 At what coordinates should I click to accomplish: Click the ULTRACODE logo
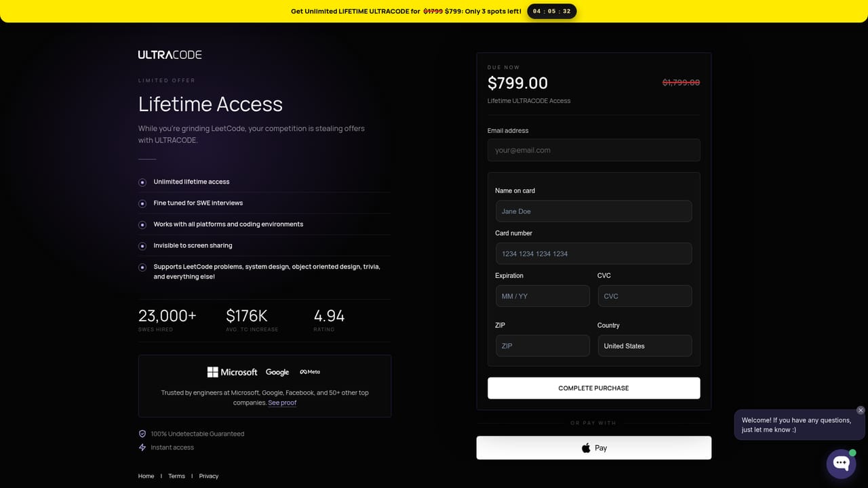170,54
